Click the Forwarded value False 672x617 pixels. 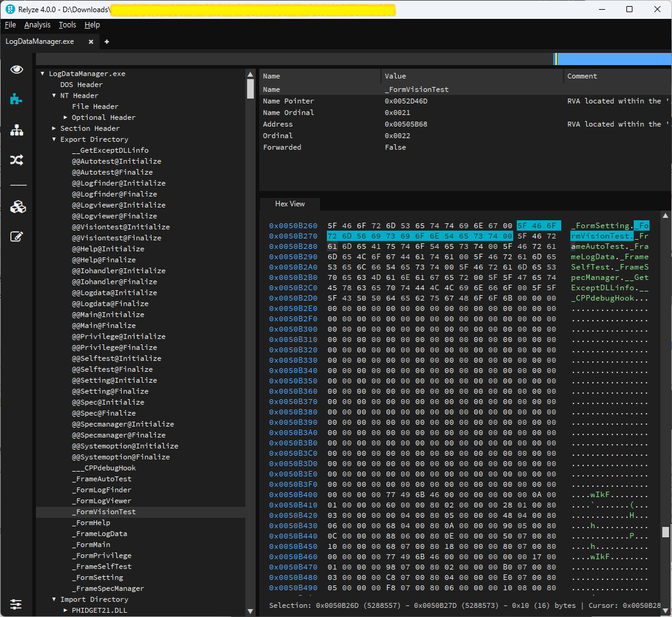(395, 147)
